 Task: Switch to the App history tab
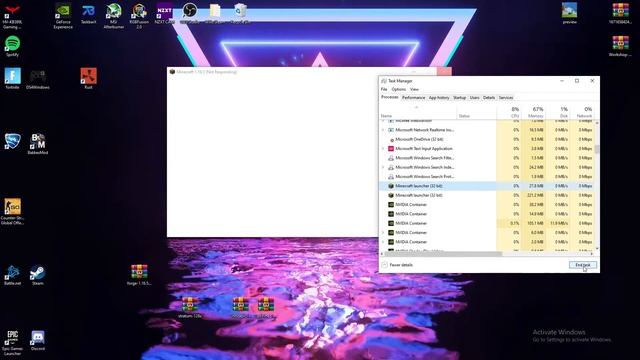(x=439, y=98)
